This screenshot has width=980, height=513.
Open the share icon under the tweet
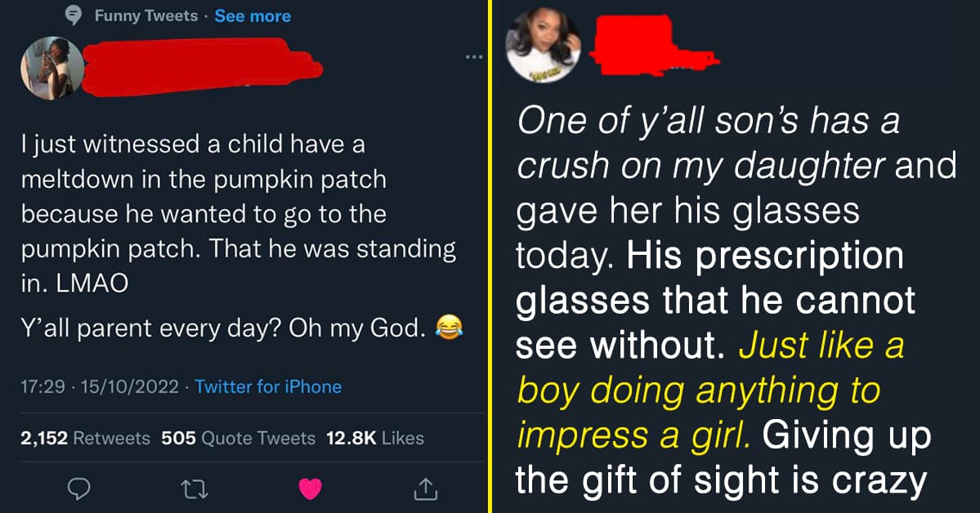pyautogui.click(x=426, y=489)
